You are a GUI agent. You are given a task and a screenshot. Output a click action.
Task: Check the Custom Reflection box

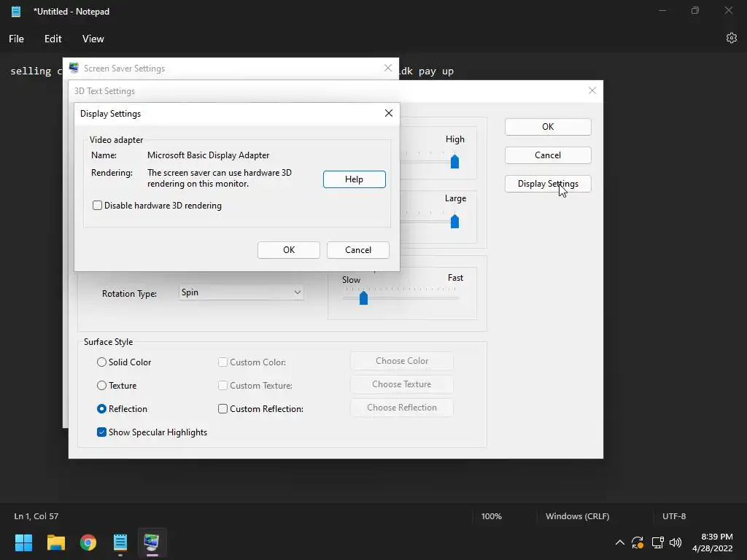(x=222, y=408)
